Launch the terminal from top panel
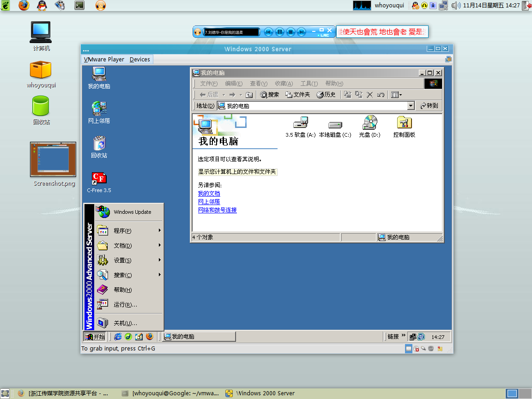This screenshot has width=532, height=399. pyautogui.click(x=79, y=6)
